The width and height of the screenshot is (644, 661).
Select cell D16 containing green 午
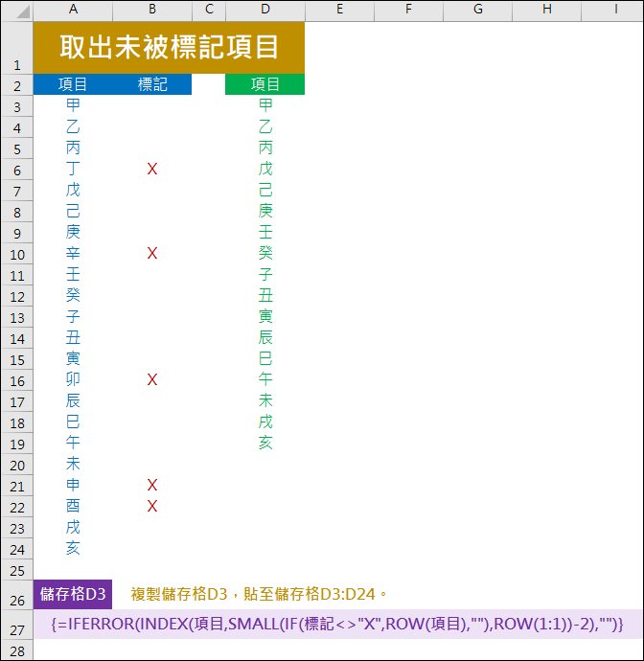click(x=265, y=379)
